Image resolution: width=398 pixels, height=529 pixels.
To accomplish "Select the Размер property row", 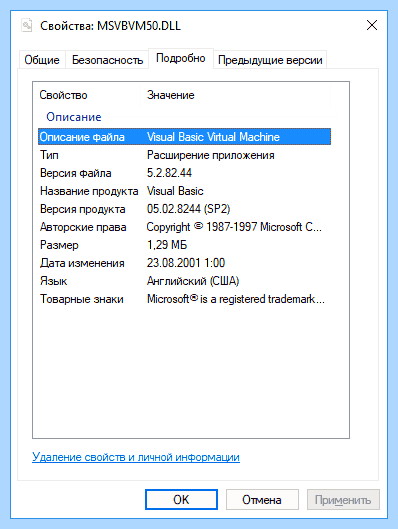I will coord(184,245).
